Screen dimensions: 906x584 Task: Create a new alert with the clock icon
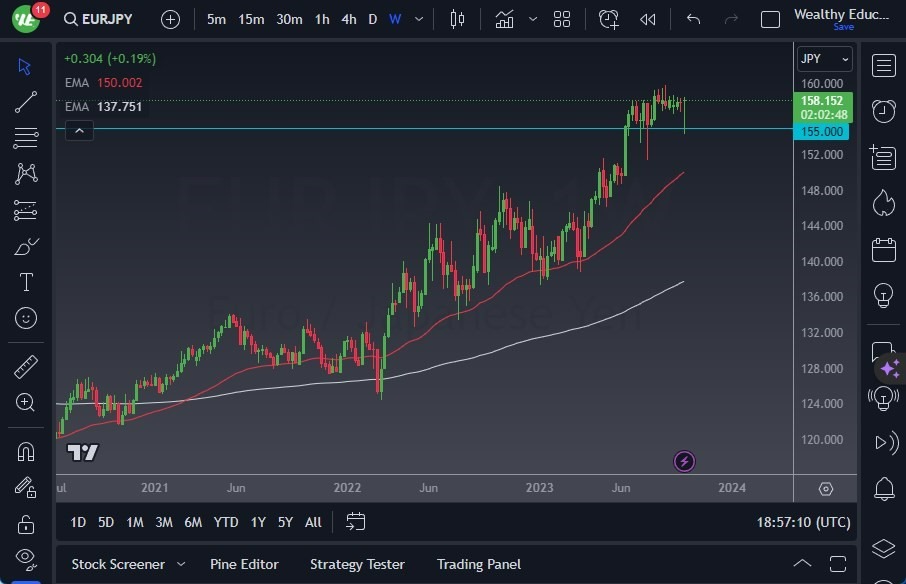[x=609, y=18]
